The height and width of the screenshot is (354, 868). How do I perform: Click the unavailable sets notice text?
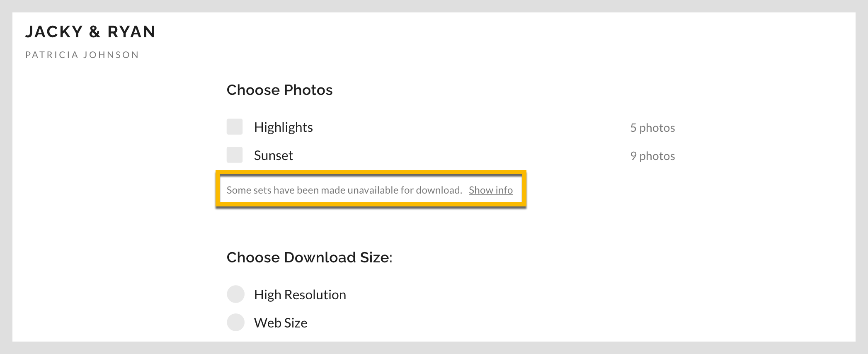[344, 190]
